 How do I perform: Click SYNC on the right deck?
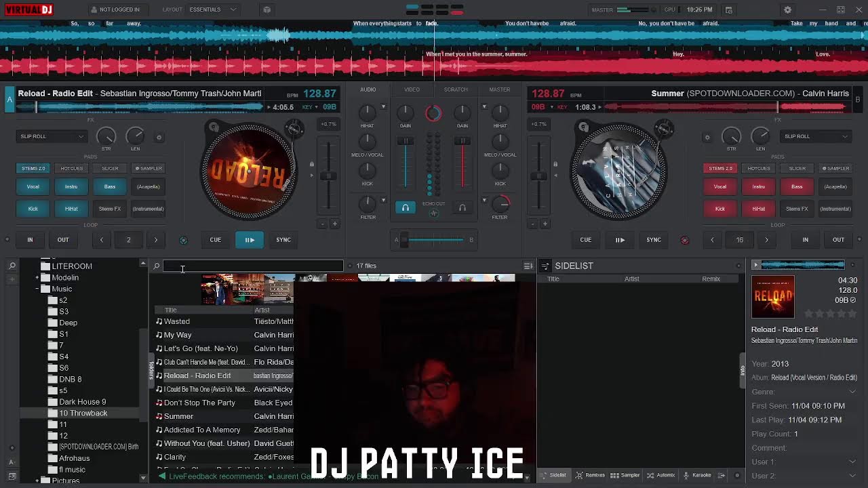[x=654, y=240]
